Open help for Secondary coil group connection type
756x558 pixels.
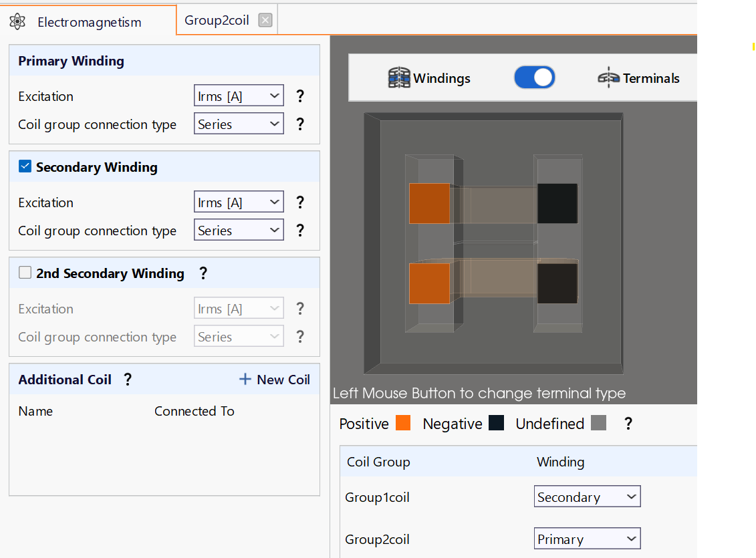point(300,231)
